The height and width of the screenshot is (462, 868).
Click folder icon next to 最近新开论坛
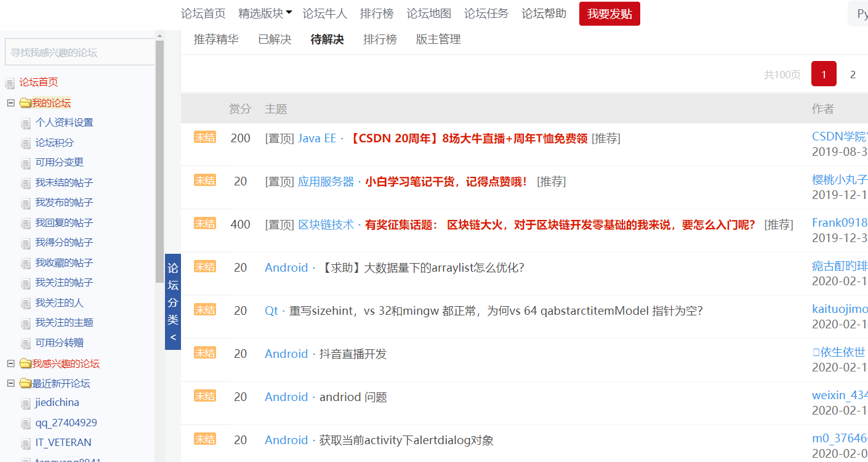pyautogui.click(x=25, y=383)
